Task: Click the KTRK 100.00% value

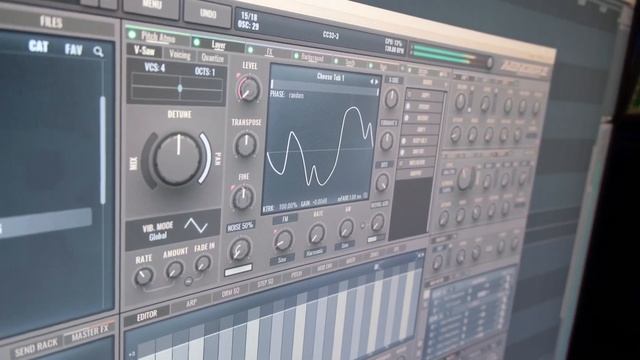Action: coord(280,207)
